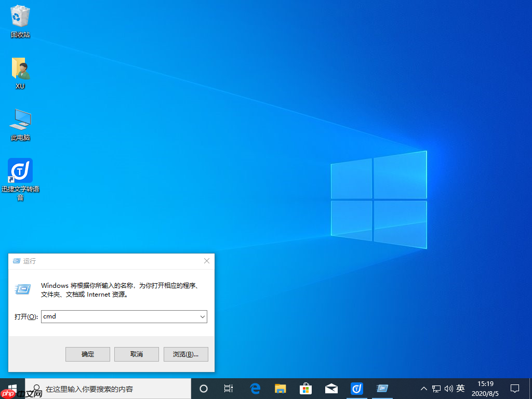
Task: Expand the Open combo box dropdown arrow
Action: tap(203, 317)
